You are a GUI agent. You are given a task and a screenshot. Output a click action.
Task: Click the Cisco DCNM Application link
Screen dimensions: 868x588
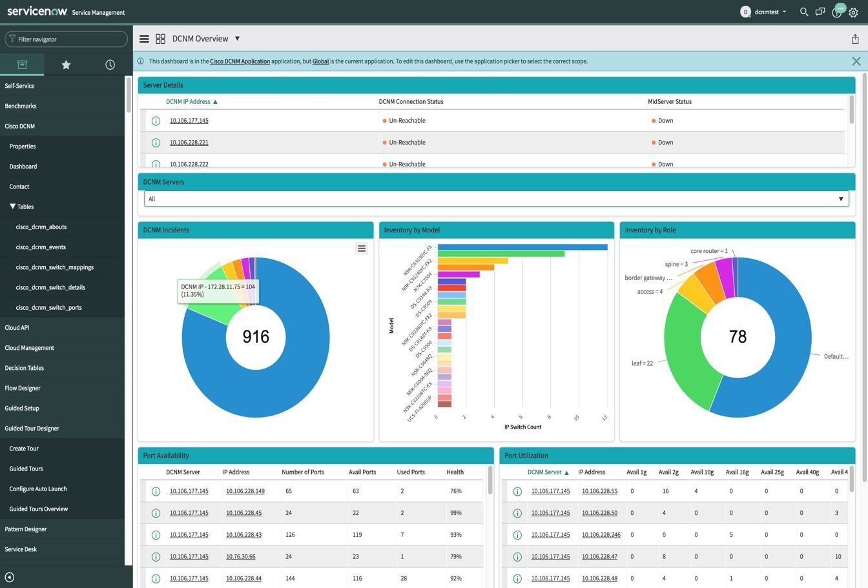(x=240, y=61)
